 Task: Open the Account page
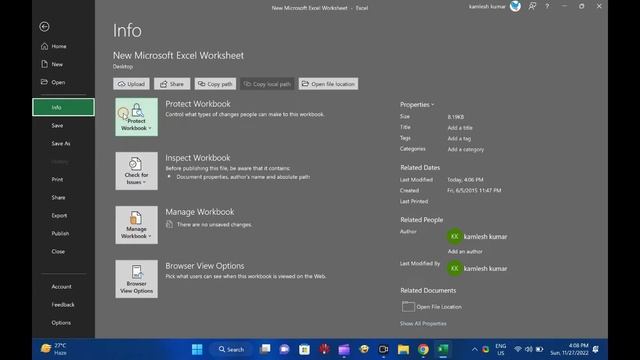click(x=63, y=287)
